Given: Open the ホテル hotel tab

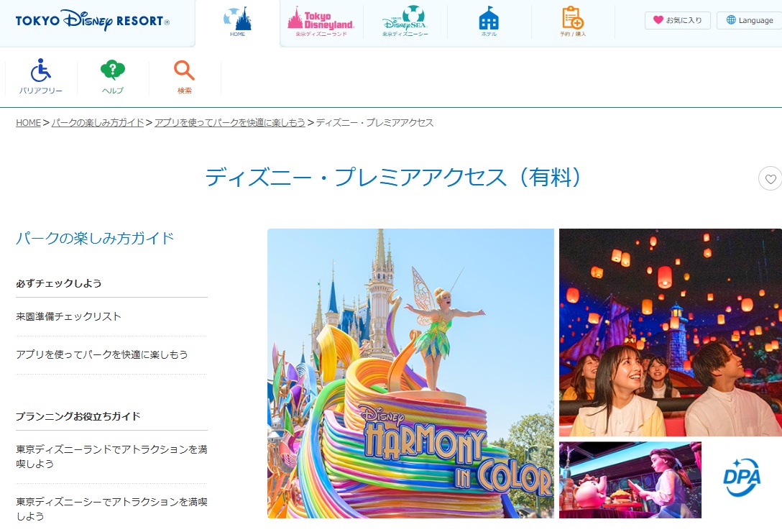Looking at the screenshot, I should pos(489,22).
